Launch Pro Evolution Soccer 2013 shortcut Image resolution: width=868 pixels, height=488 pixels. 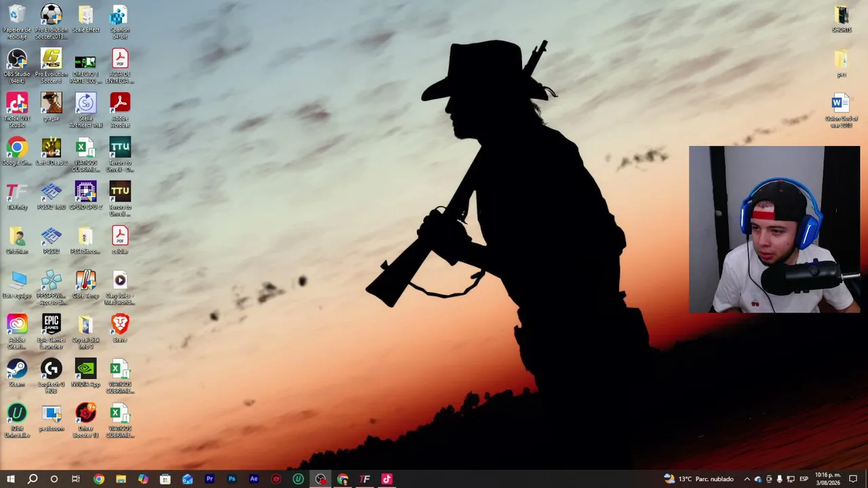click(x=52, y=22)
